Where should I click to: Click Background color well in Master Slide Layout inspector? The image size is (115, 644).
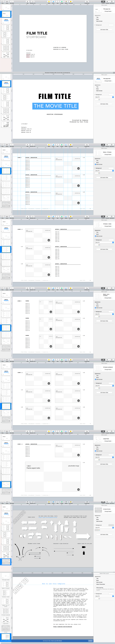(111, 594)
